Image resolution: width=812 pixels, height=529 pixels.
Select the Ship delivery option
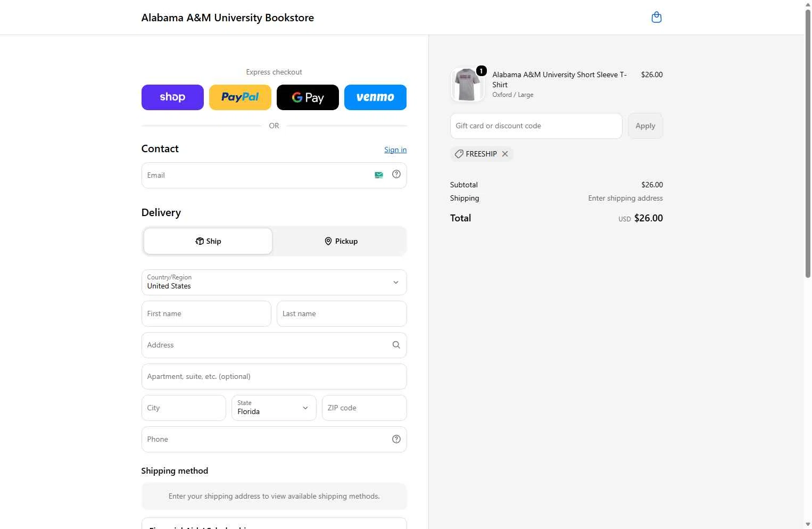point(208,241)
